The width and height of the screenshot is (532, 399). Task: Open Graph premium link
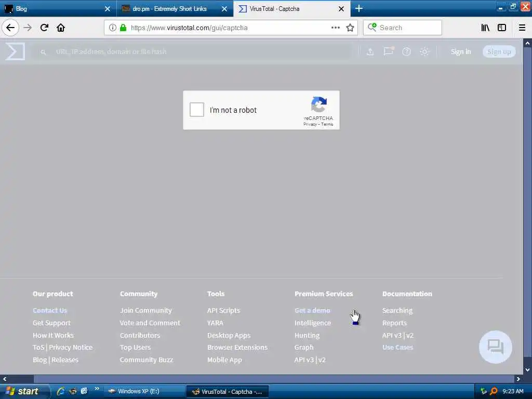[304, 348]
